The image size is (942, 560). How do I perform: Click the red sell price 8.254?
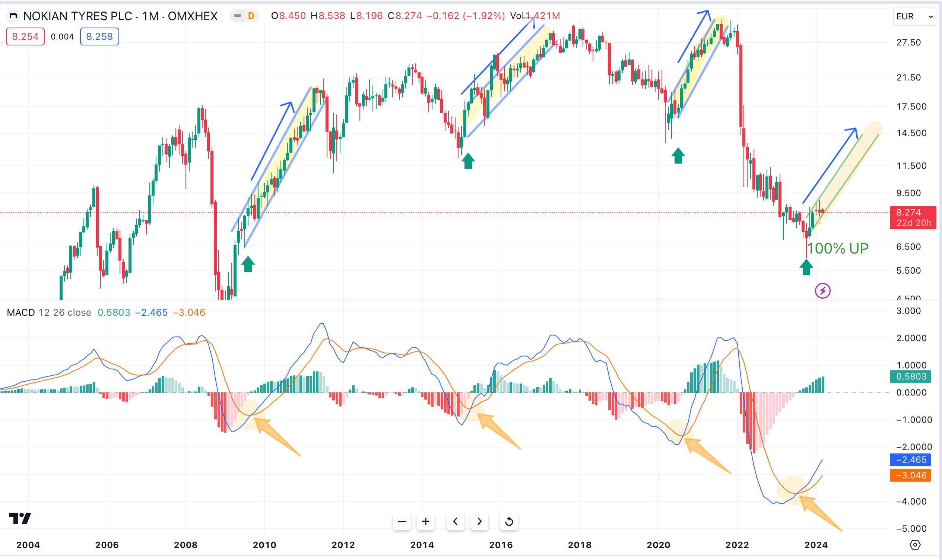pyautogui.click(x=25, y=36)
